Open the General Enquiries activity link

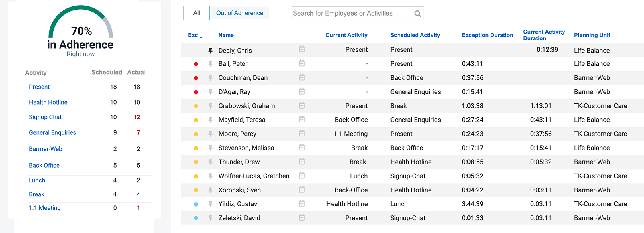(52, 133)
